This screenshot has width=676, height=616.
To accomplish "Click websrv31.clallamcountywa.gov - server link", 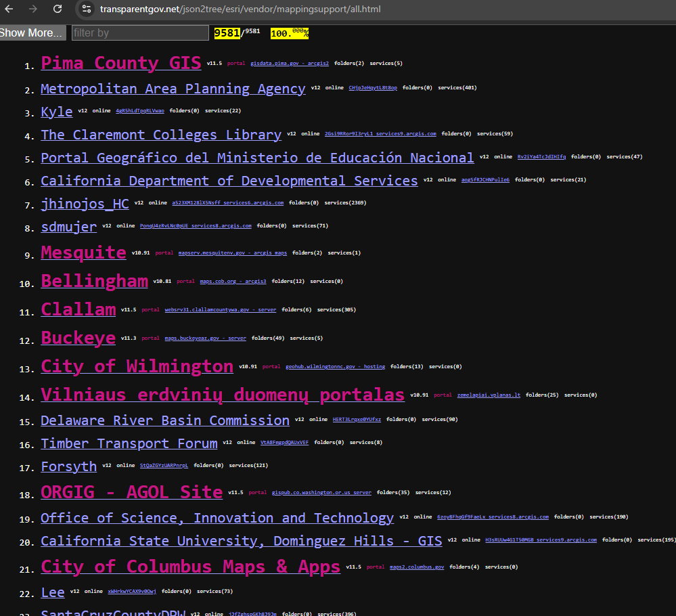I will tap(221, 310).
